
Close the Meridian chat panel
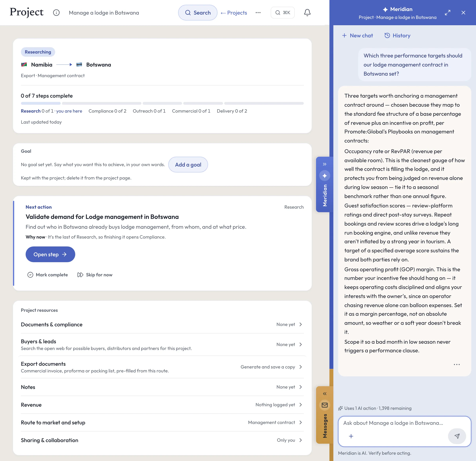[463, 13]
